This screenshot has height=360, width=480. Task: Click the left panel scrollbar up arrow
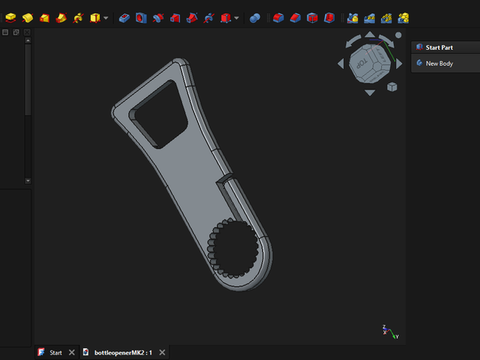click(x=28, y=41)
